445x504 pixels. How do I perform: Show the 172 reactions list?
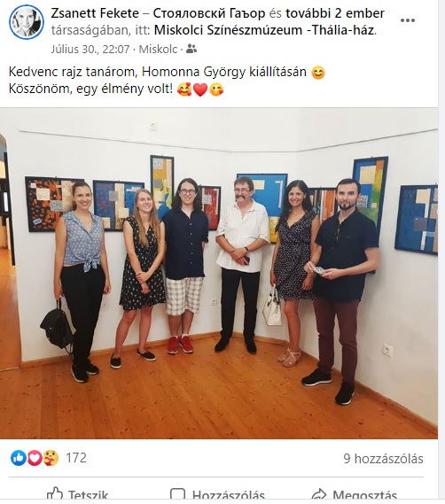click(76, 458)
